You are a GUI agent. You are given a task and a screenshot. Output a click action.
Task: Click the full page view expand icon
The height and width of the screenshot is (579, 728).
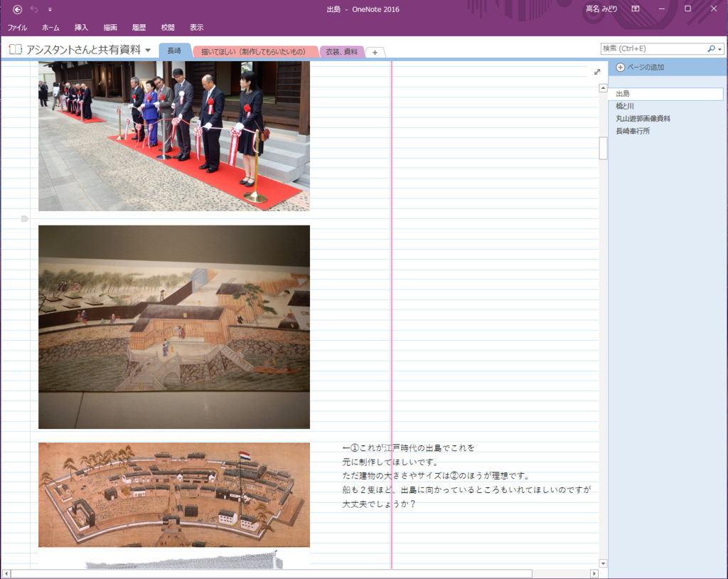pos(597,72)
